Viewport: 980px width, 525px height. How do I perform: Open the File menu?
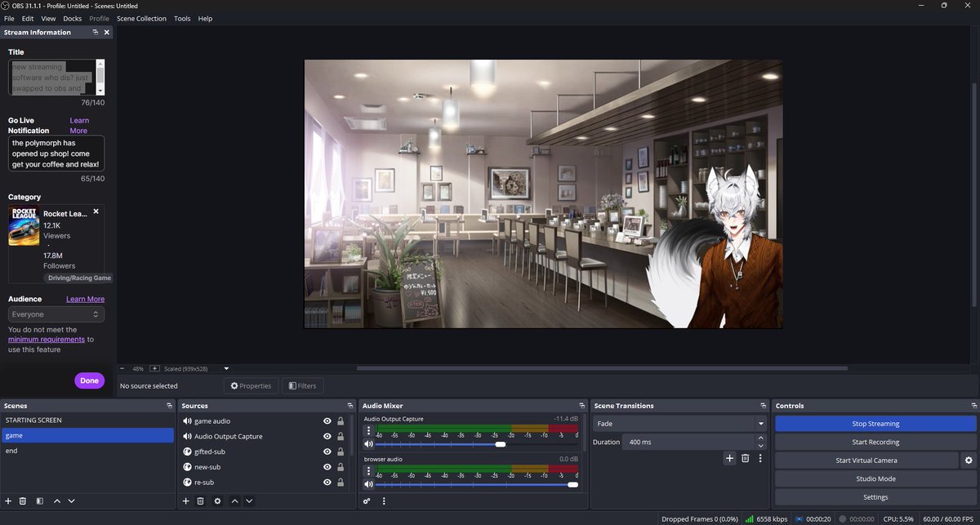[9, 18]
